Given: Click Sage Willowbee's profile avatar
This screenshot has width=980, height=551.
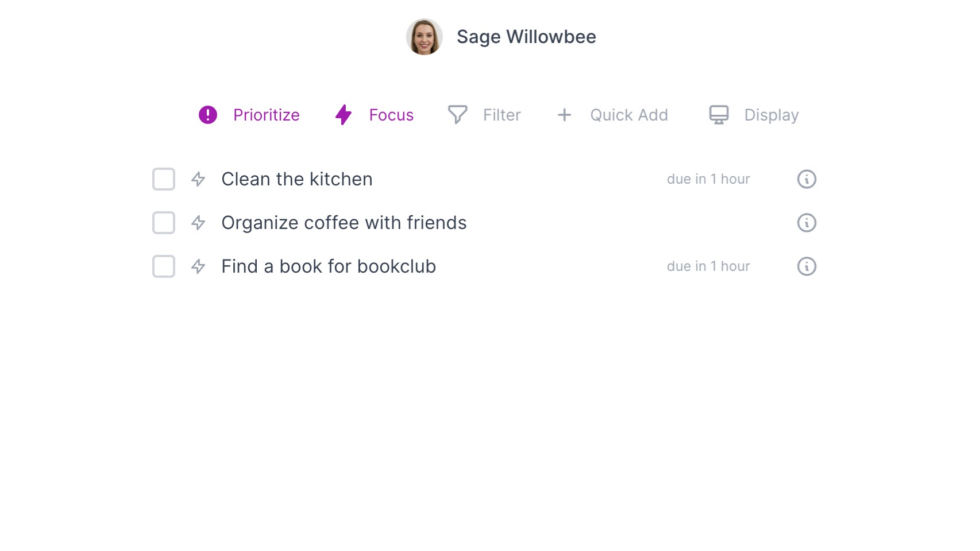Looking at the screenshot, I should pyautogui.click(x=425, y=37).
